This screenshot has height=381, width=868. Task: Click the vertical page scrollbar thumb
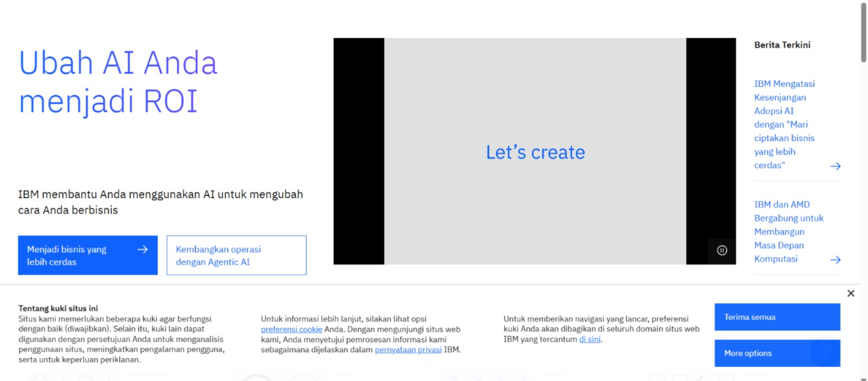(x=863, y=33)
